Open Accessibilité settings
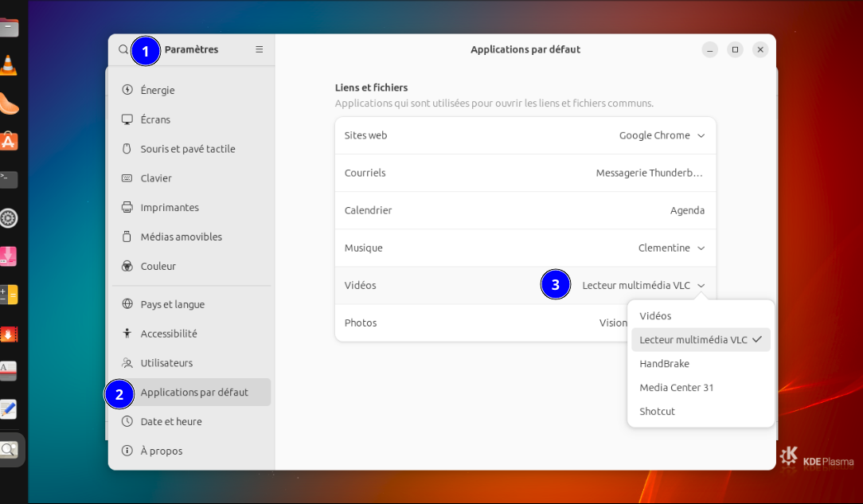This screenshot has width=863, height=504. click(192, 334)
